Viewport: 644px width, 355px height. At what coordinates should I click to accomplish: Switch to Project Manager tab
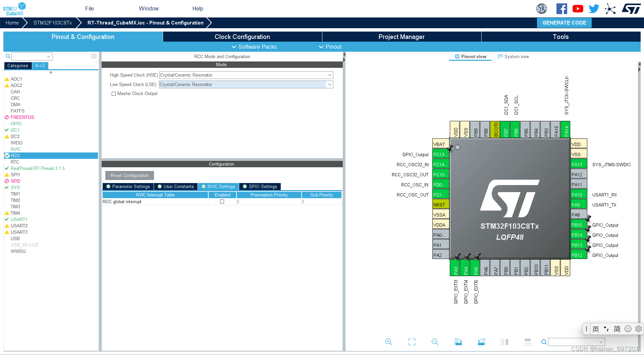pyautogui.click(x=401, y=37)
